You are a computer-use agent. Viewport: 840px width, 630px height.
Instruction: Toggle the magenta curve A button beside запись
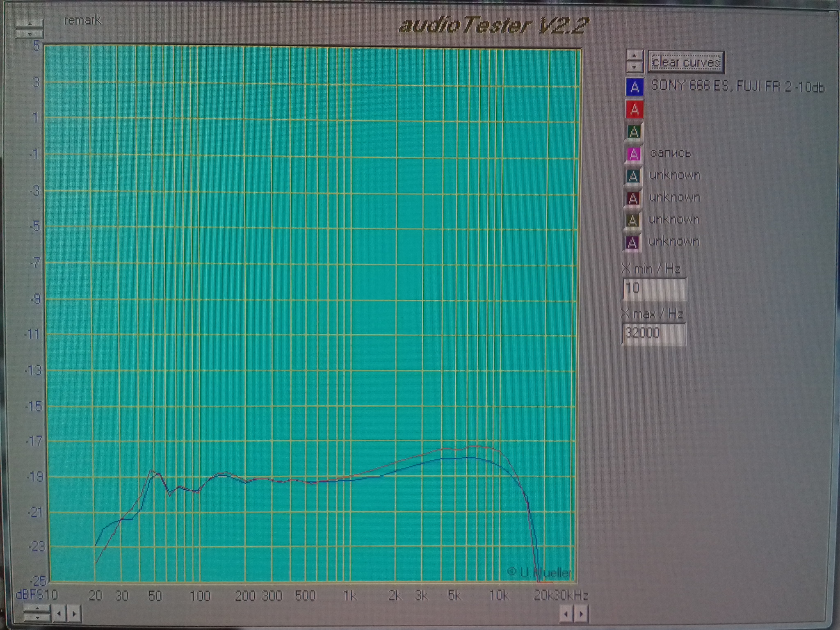point(633,154)
